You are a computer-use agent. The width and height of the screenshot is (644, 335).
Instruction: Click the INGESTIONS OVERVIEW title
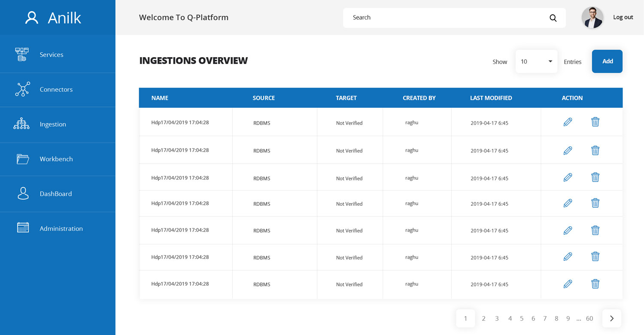tap(194, 61)
